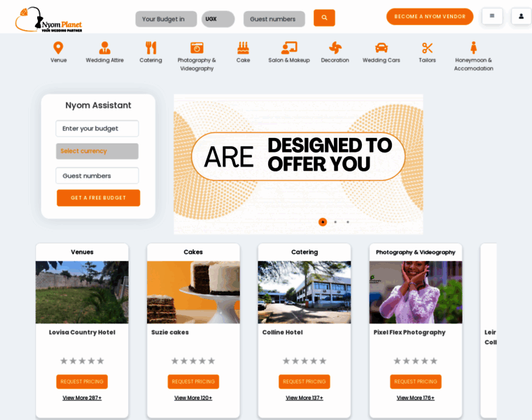Screen dimensions: 532x420
Task: Select the Honeymoon & Accomodation icon
Action: (x=474, y=48)
